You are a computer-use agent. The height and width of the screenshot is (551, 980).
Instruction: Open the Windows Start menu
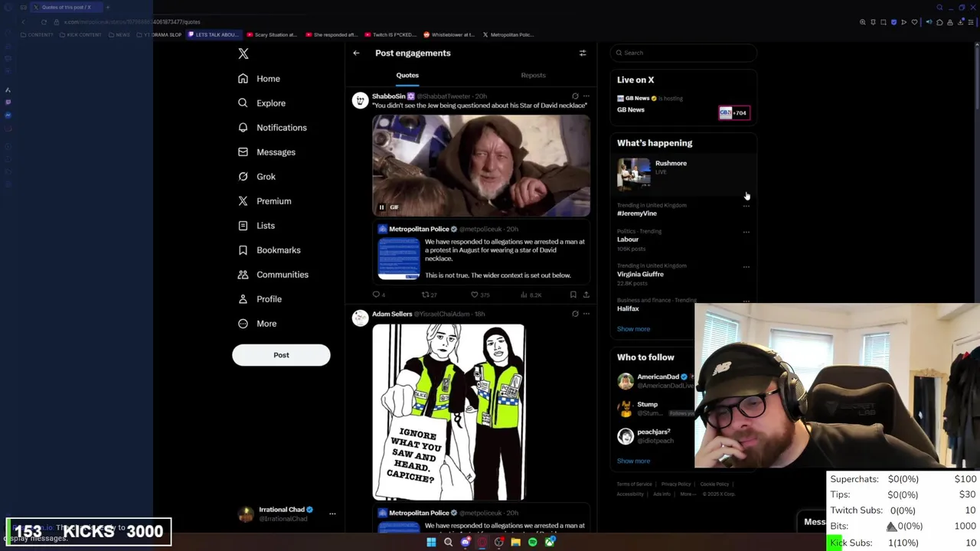coord(431,543)
